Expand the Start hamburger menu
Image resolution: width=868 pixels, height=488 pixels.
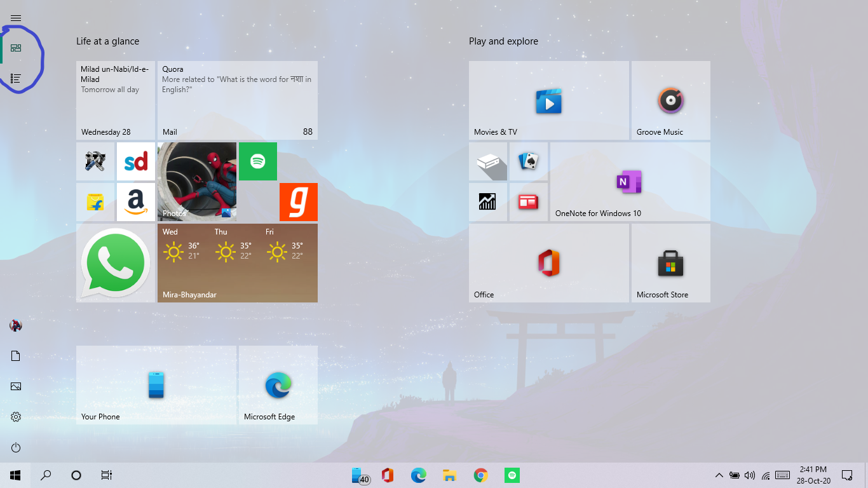16,18
